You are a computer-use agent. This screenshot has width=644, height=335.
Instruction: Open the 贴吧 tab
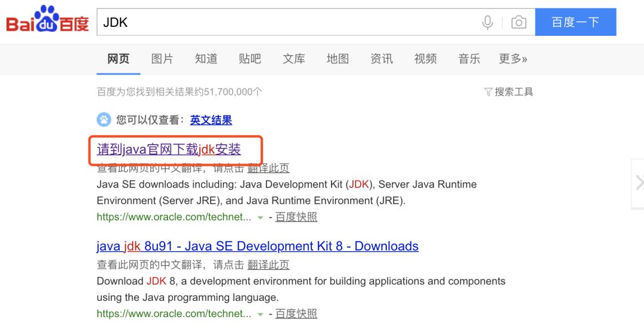click(x=250, y=59)
